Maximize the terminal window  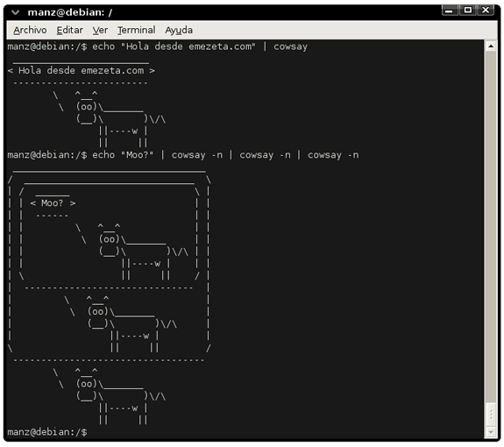[x=468, y=11]
